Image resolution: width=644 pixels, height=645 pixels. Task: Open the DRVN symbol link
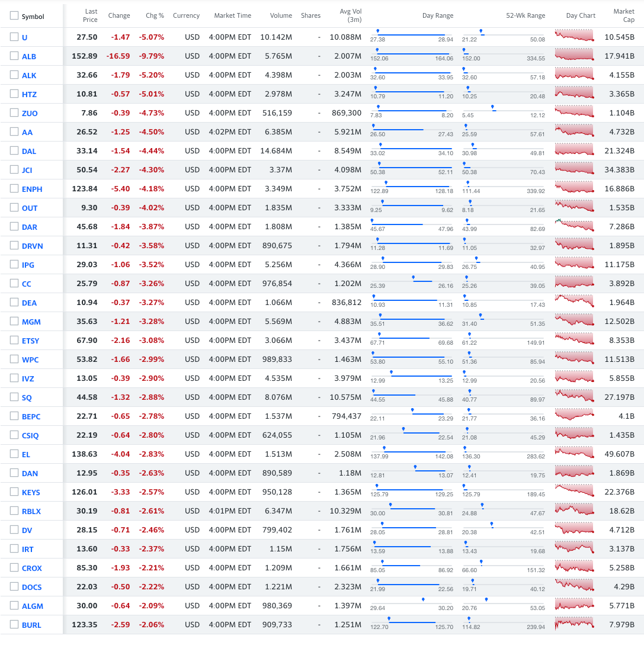32,246
